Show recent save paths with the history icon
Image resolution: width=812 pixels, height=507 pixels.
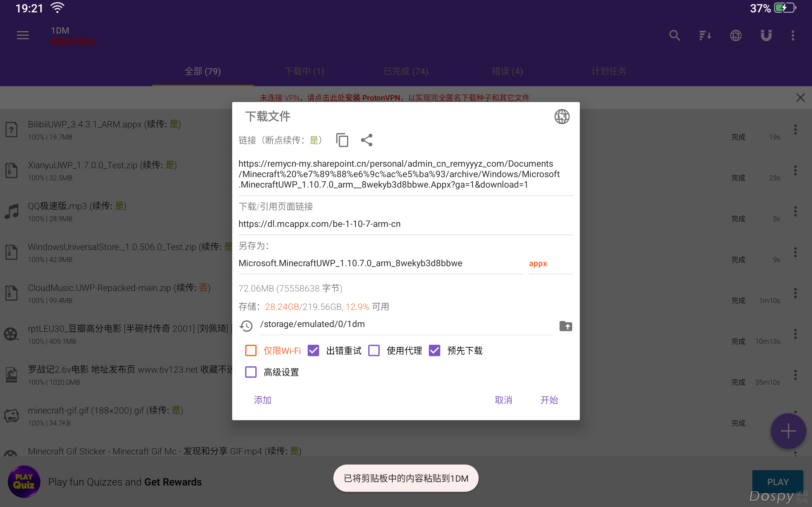point(247,326)
